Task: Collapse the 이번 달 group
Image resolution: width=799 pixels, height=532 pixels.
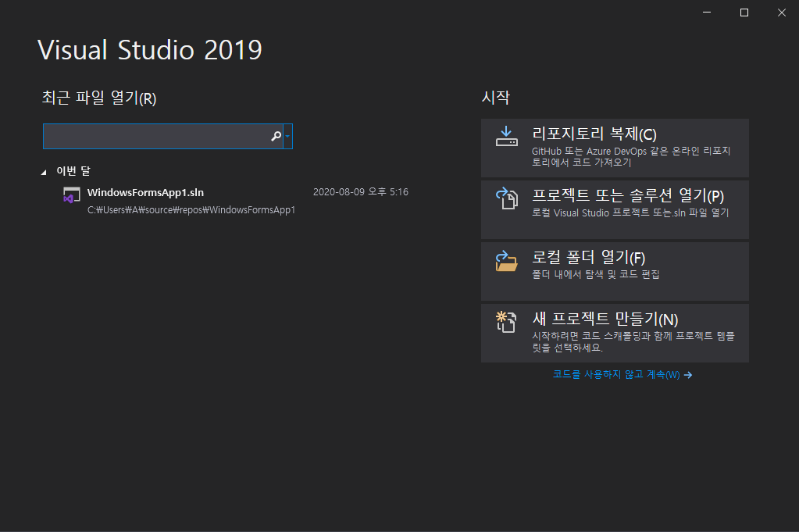Action: pos(44,172)
